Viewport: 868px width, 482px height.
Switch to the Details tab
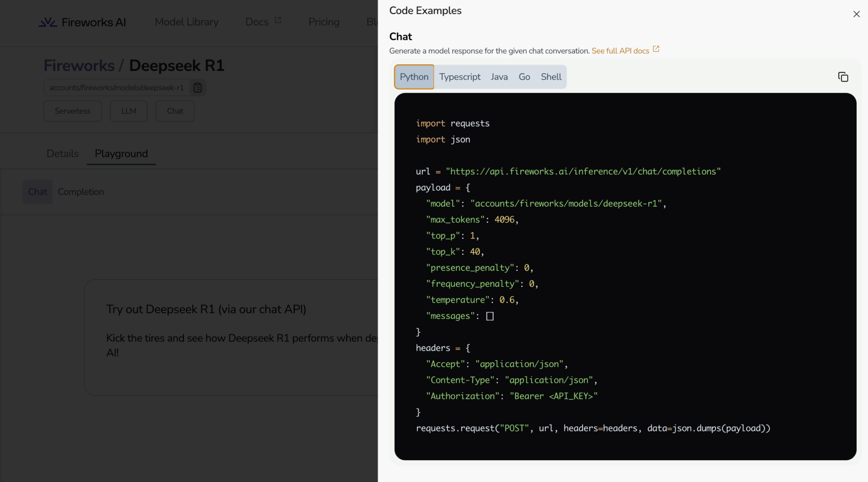coord(62,154)
